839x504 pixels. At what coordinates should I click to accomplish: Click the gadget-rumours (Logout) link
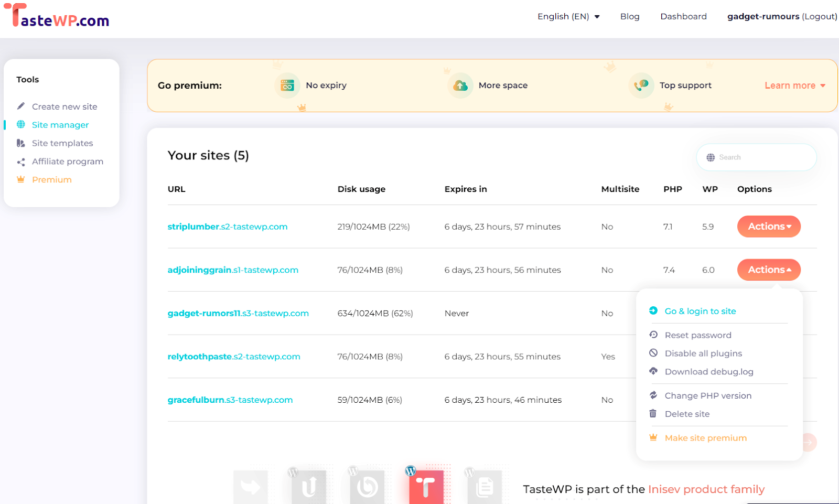pos(782,17)
